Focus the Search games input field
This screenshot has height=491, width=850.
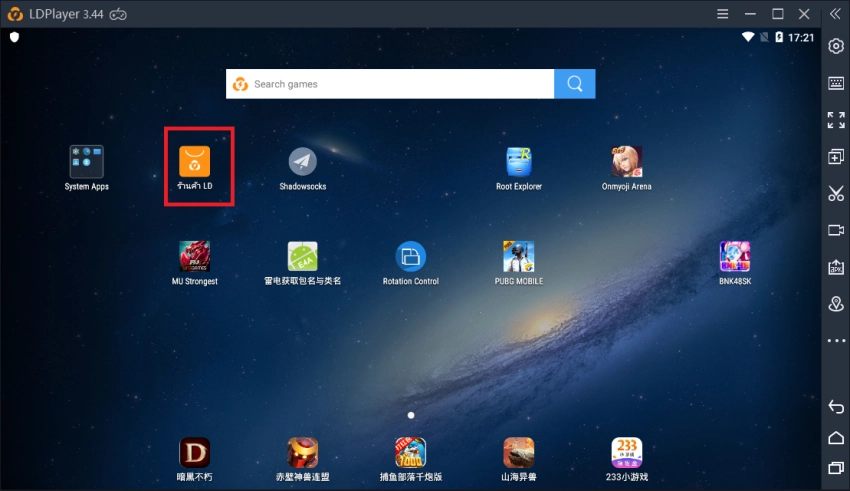click(x=390, y=83)
